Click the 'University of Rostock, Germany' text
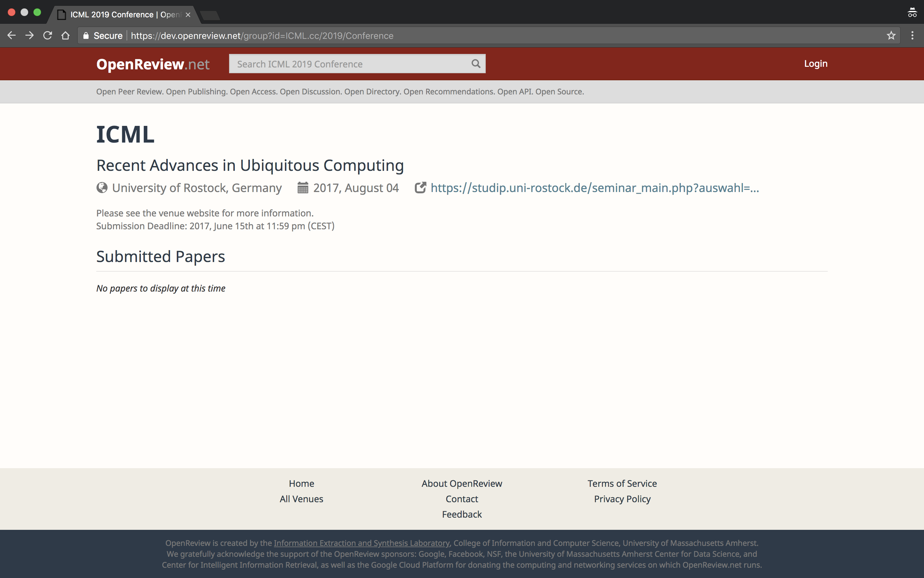Image resolution: width=924 pixels, height=578 pixels. (197, 188)
